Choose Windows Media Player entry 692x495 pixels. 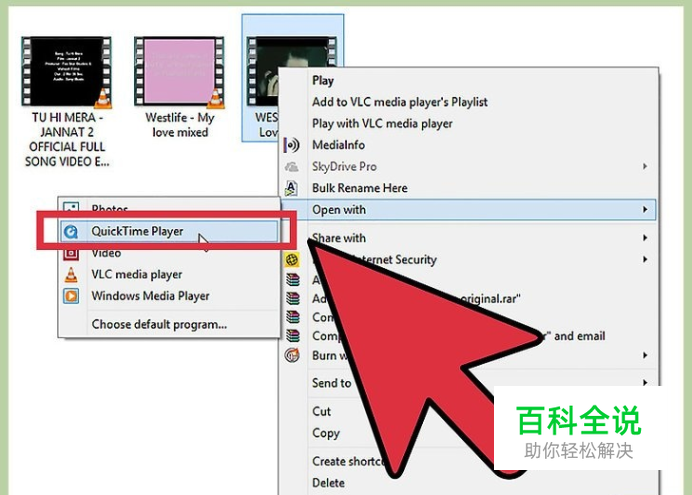click(x=150, y=296)
